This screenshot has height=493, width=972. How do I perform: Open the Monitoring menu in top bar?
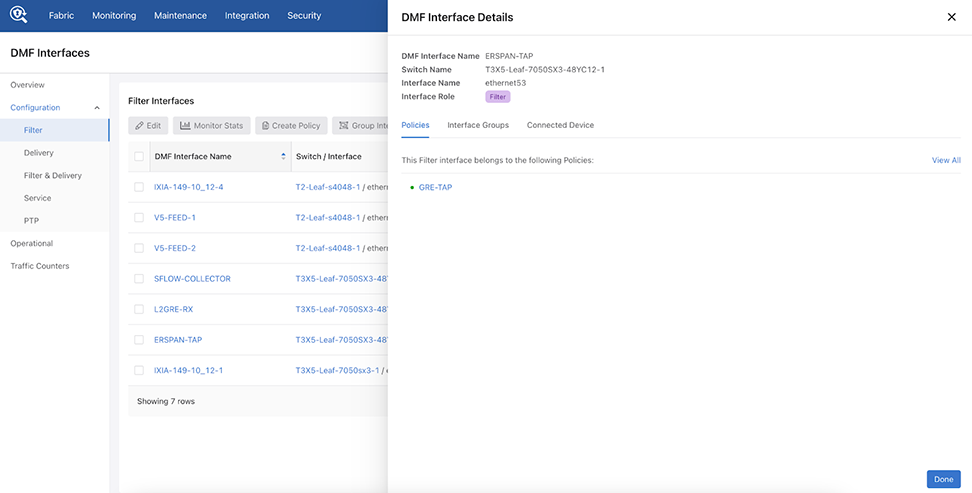(x=114, y=16)
